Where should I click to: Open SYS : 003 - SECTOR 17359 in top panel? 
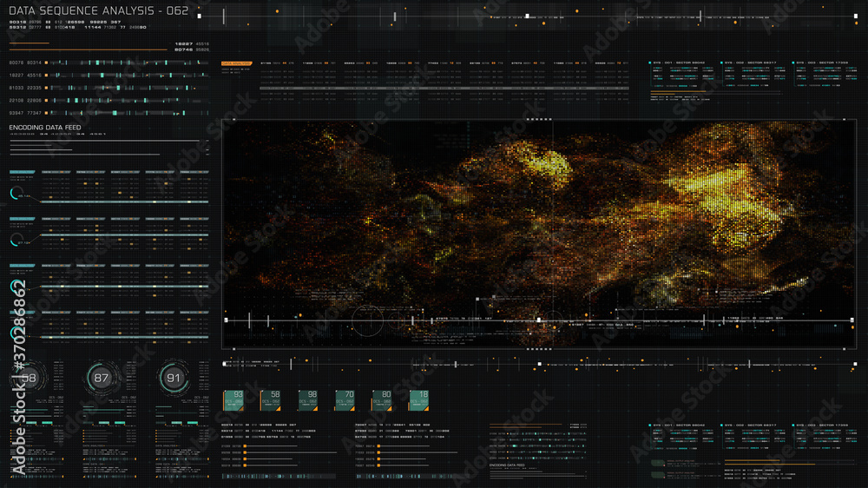point(822,63)
